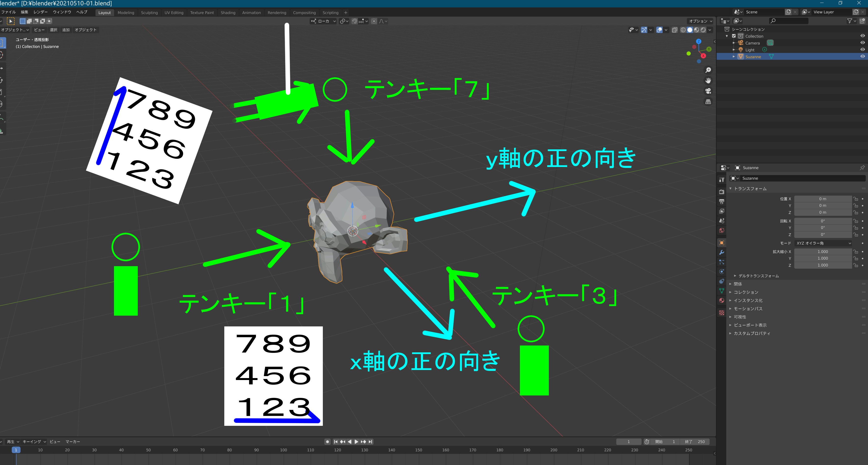Click the zoom viewport magnifier icon
The width and height of the screenshot is (868, 465).
(708, 70)
